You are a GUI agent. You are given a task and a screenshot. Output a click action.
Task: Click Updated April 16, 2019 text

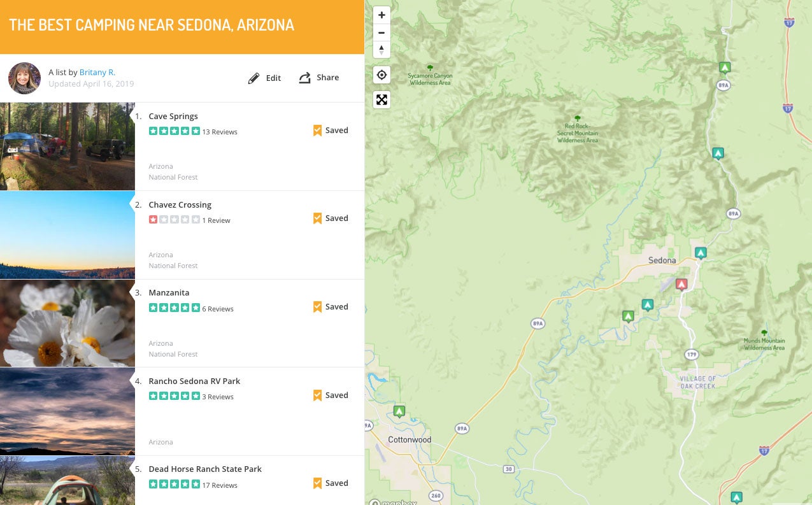click(91, 84)
